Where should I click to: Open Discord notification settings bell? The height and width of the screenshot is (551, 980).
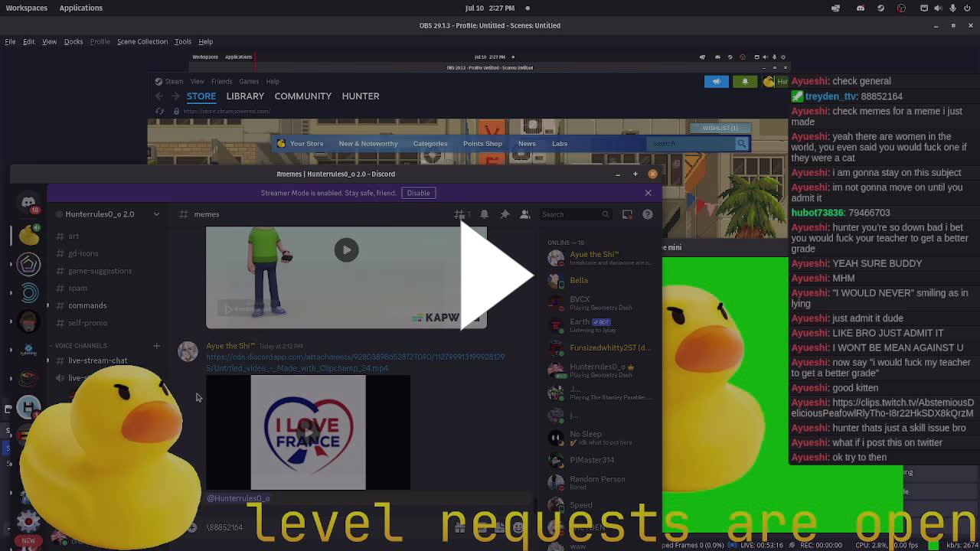[484, 214]
